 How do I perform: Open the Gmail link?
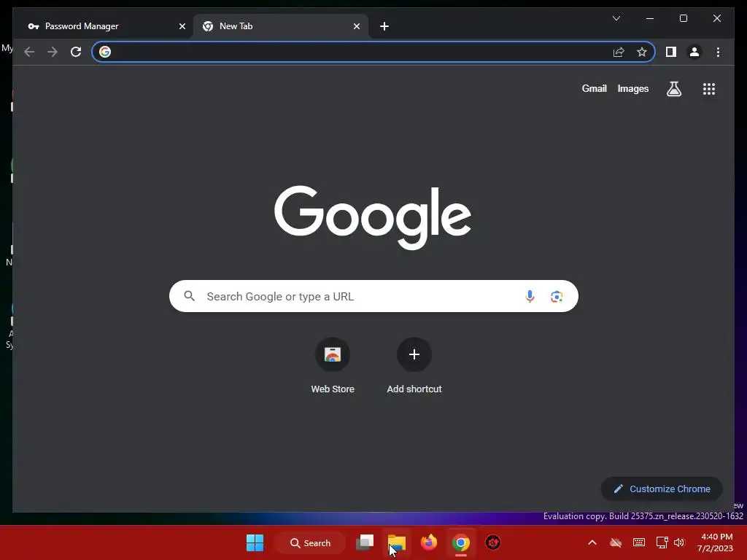[594, 88]
